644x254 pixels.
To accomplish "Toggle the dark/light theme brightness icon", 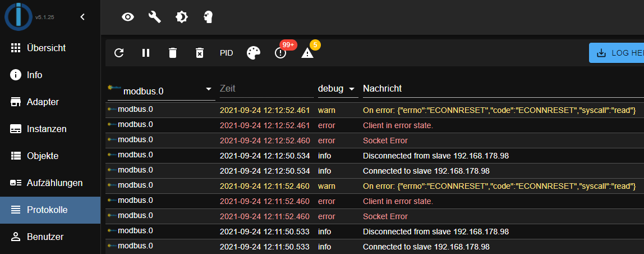I will 182,17.
